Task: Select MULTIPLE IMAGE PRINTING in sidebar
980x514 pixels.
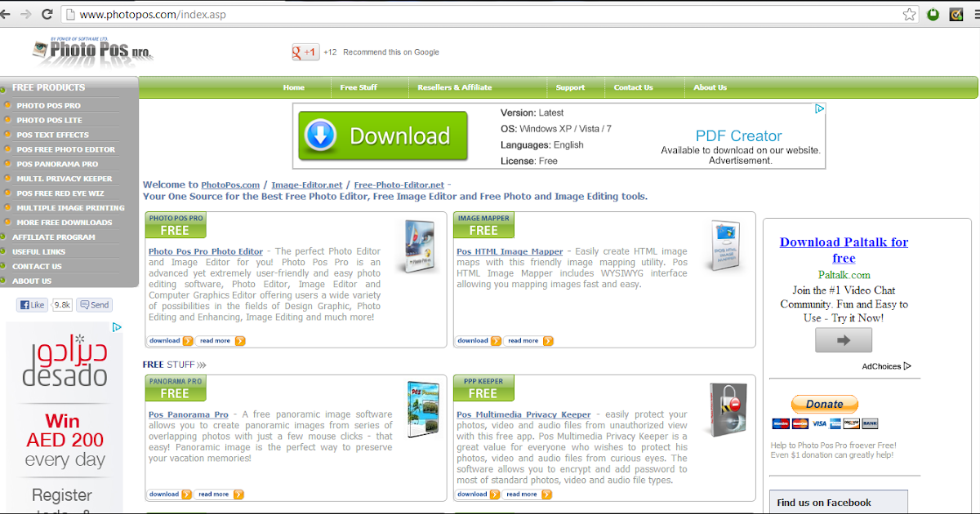Action: pyautogui.click(x=71, y=208)
